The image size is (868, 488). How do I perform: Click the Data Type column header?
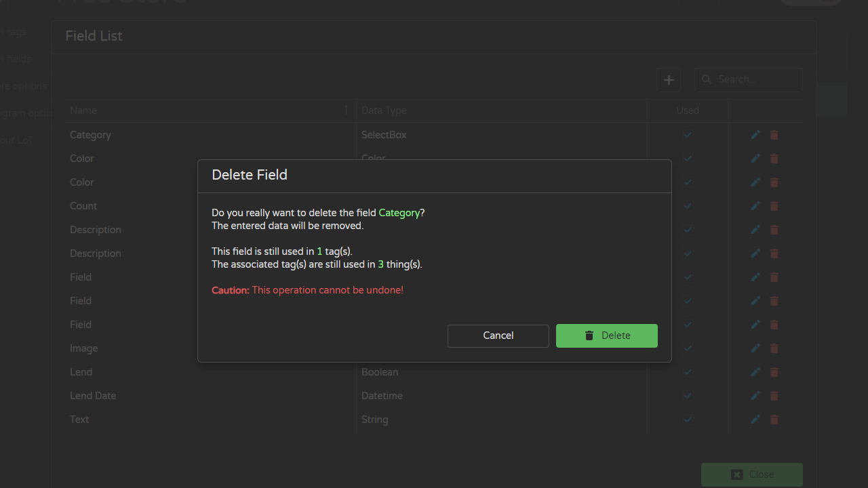click(384, 110)
